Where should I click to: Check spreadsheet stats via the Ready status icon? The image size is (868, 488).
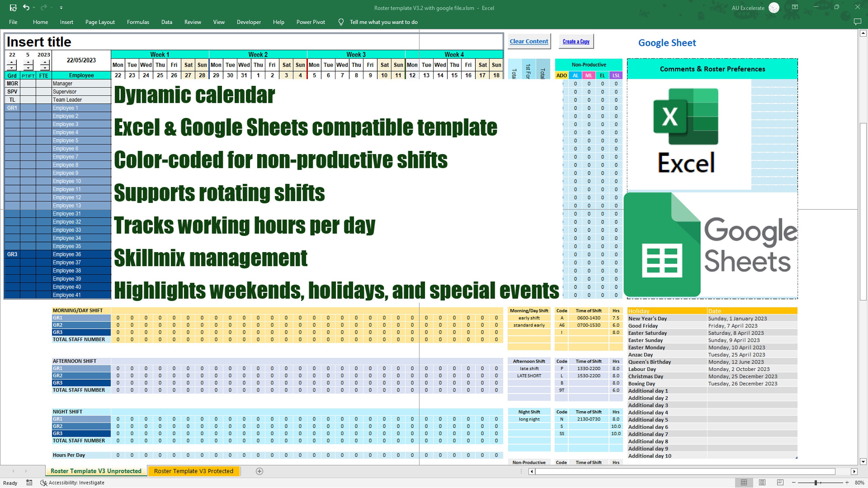[29, 482]
